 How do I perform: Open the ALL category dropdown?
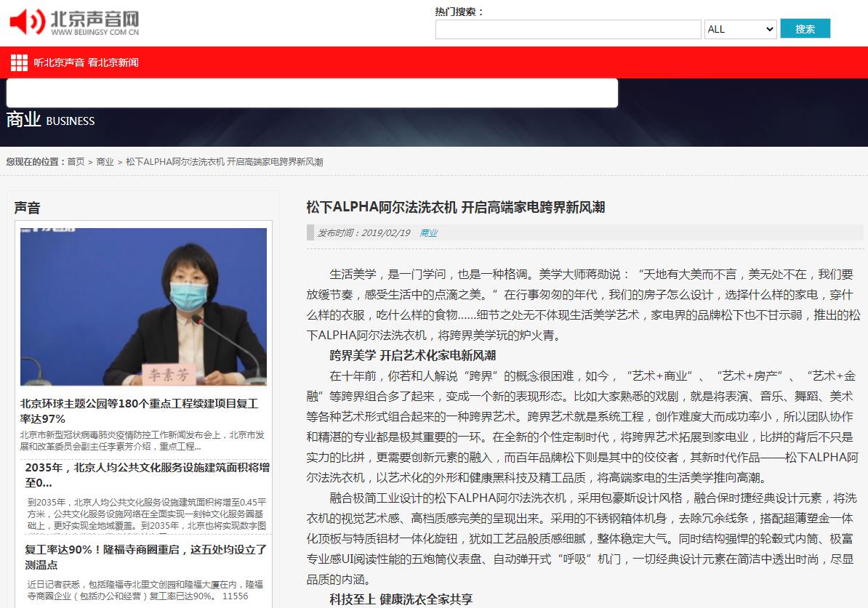tap(740, 29)
